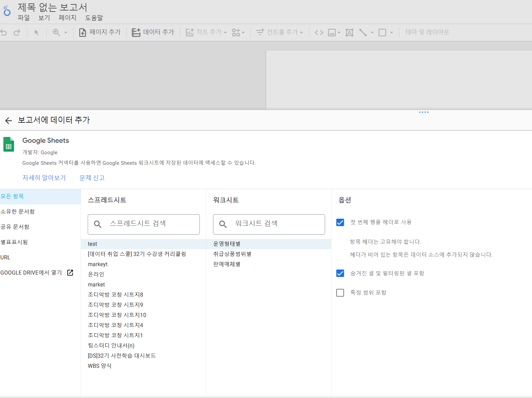
Task: Select the markeyt spreadsheet
Action: click(143, 264)
